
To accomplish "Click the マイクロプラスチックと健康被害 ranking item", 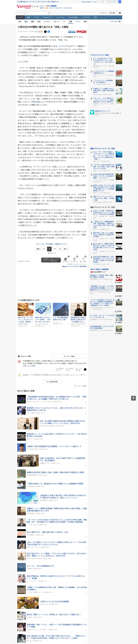I will tap(103, 72).
